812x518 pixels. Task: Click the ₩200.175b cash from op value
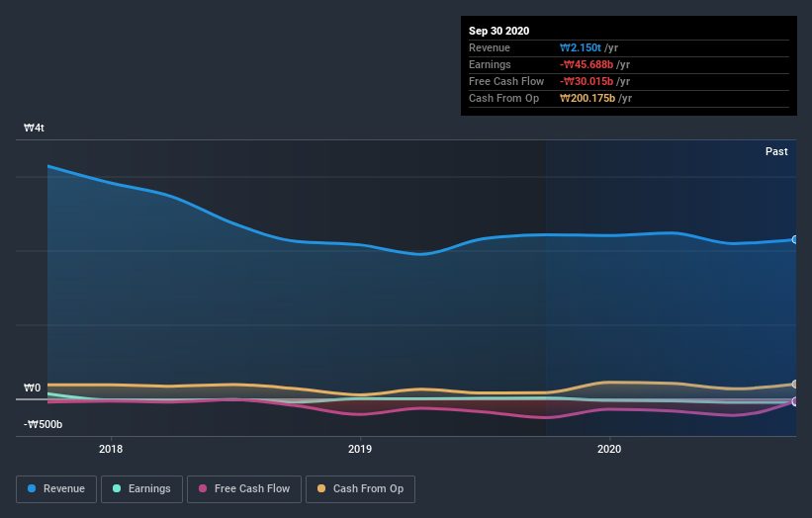click(x=587, y=98)
